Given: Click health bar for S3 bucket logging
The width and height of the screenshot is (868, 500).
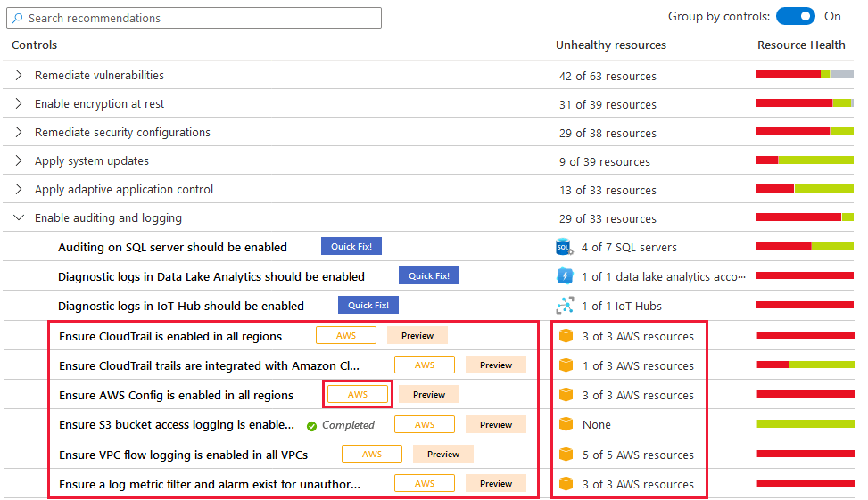Looking at the screenshot, I should click(806, 423).
